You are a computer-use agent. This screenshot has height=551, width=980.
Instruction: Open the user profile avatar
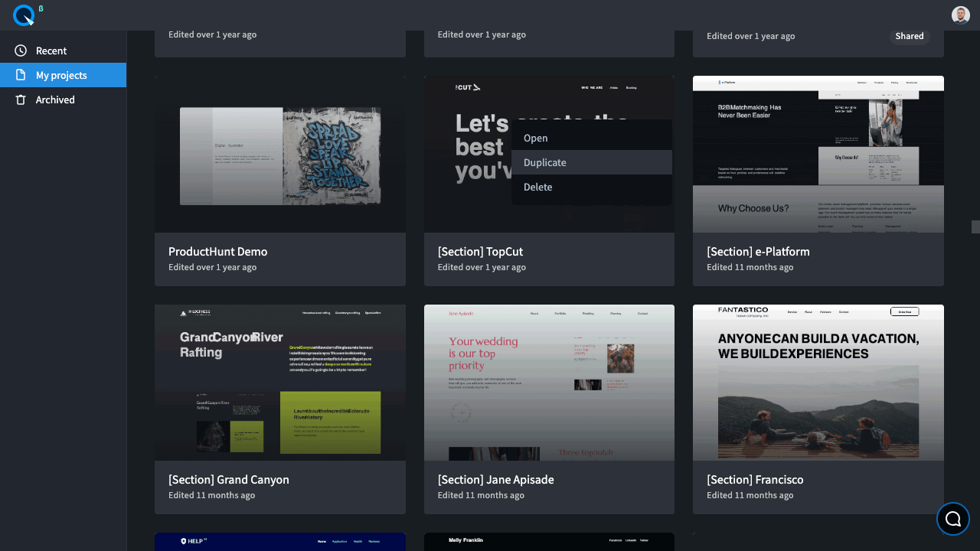(x=960, y=15)
